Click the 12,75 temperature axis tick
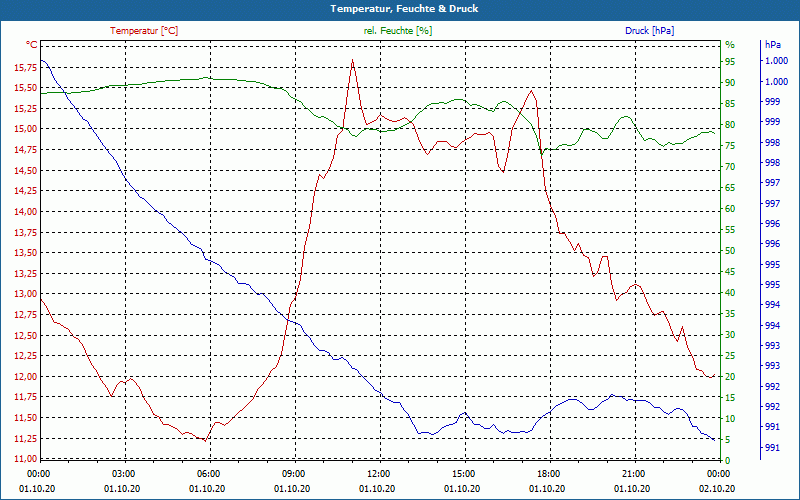 pos(26,315)
